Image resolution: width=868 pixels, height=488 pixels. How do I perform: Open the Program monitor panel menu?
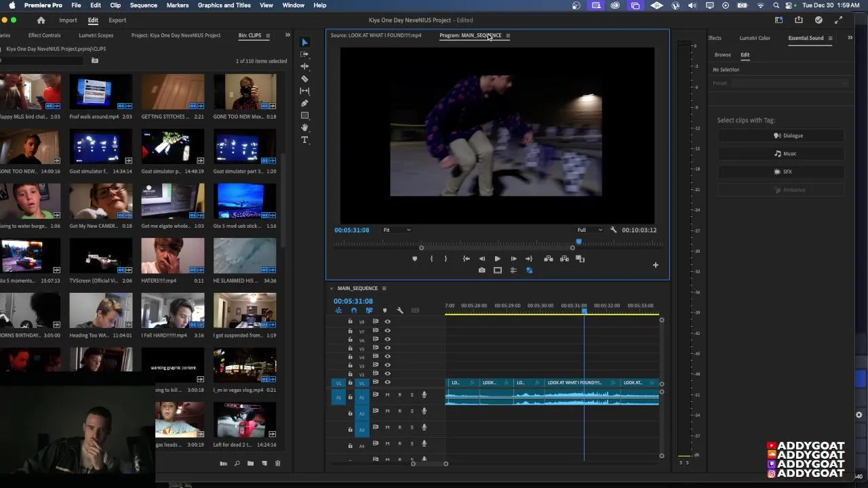click(x=508, y=35)
